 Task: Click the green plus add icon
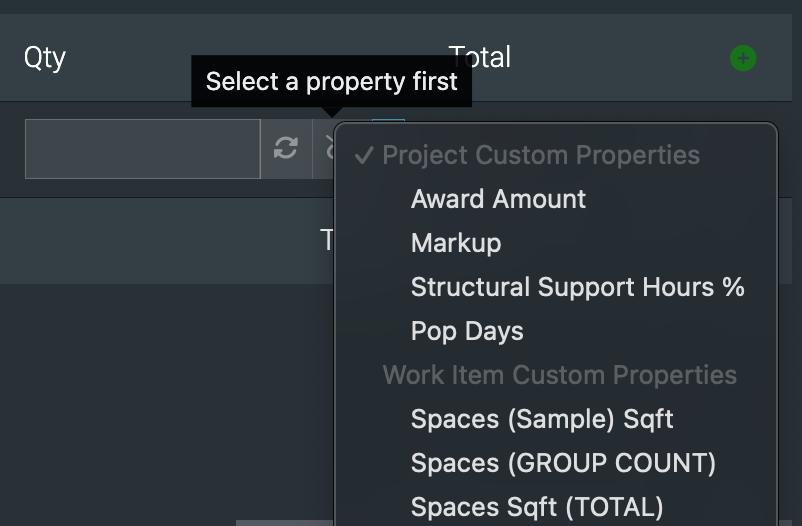(743, 58)
